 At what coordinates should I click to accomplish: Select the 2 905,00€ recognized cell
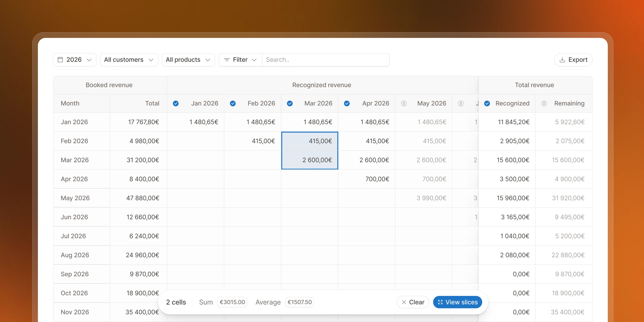point(507,141)
